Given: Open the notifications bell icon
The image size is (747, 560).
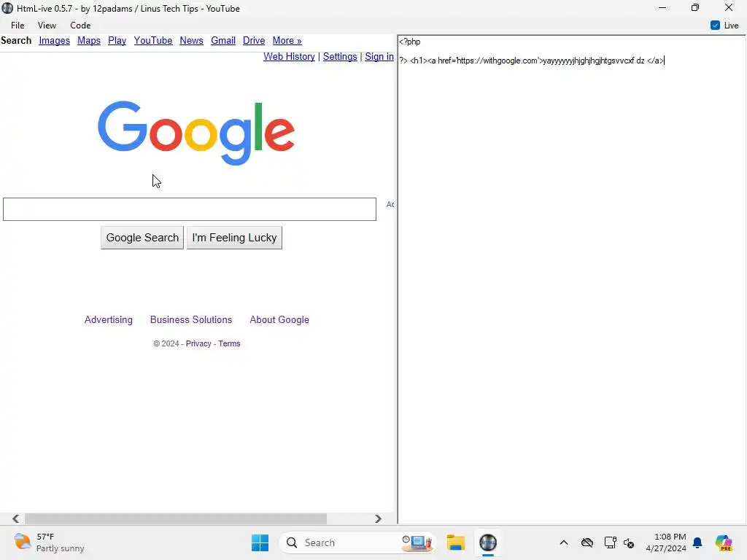Looking at the screenshot, I should pyautogui.click(x=697, y=542).
